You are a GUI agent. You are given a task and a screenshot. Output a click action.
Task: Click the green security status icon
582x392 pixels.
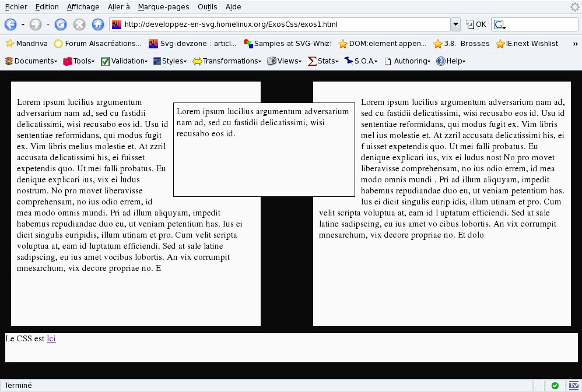point(555,386)
